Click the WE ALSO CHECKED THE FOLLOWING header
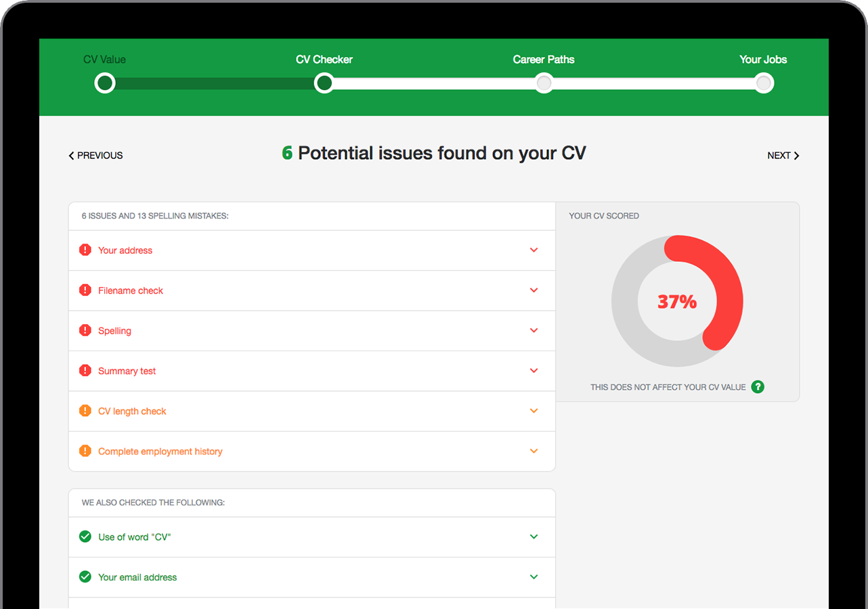The height and width of the screenshot is (609, 868). pyautogui.click(x=153, y=503)
